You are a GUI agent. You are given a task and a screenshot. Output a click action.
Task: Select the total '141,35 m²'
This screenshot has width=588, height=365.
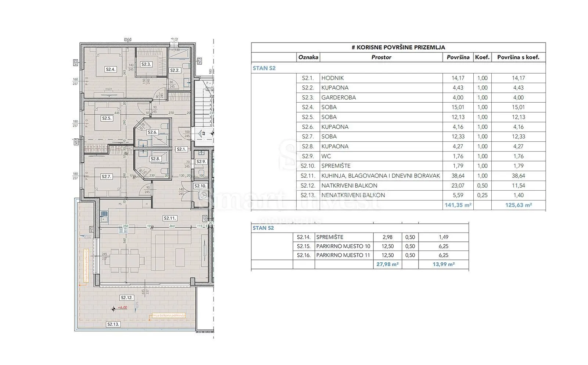[458, 205]
